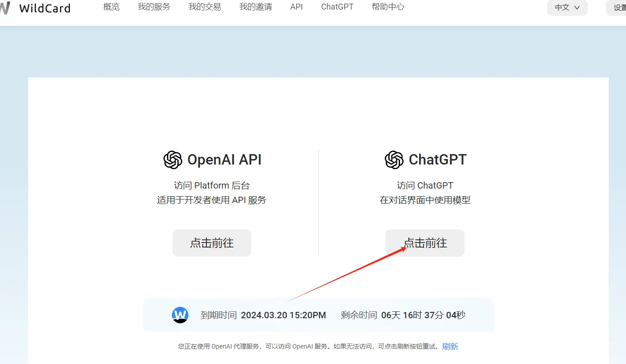Screen dimensions: 626x364
Task: Click the partial W mark at top-left corner
Action: click(5, 7)
